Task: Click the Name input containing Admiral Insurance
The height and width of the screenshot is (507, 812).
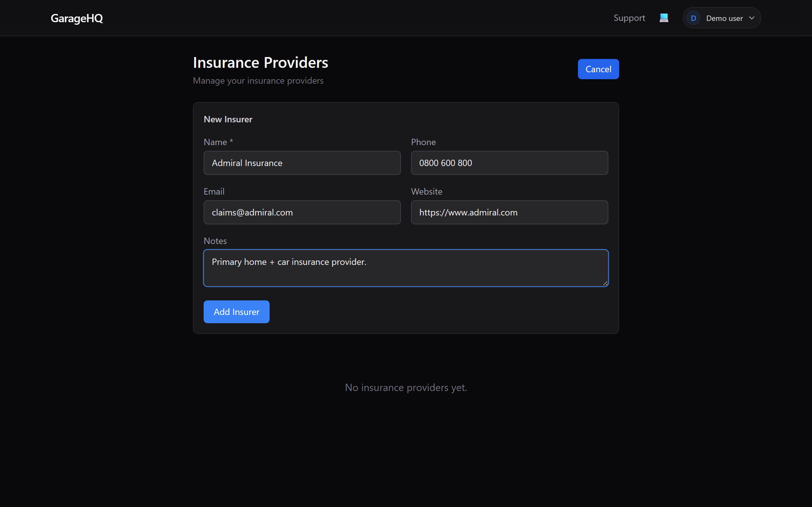Action: click(x=302, y=163)
